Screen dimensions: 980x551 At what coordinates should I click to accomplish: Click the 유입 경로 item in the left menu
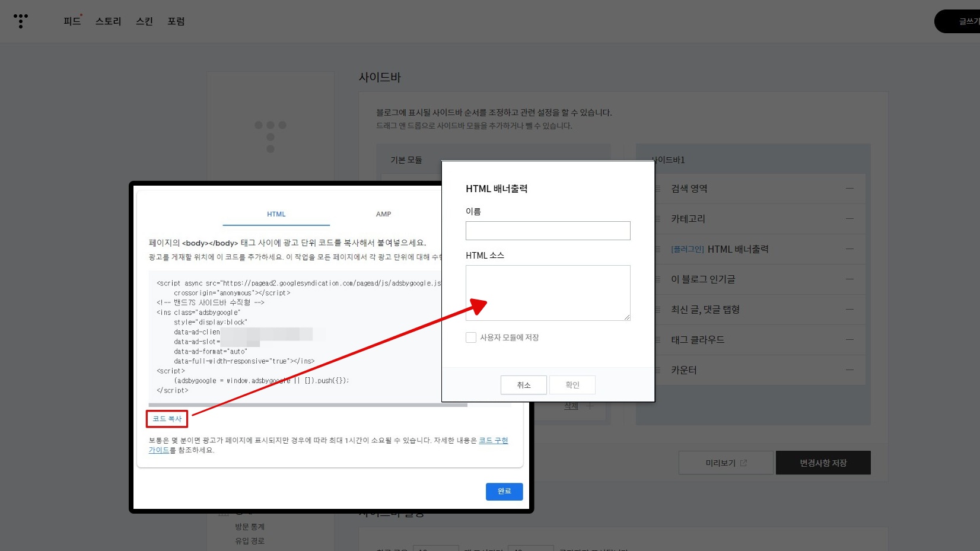(250, 541)
